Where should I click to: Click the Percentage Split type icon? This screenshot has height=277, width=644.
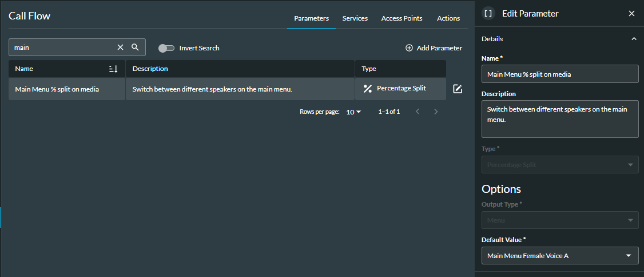click(368, 89)
